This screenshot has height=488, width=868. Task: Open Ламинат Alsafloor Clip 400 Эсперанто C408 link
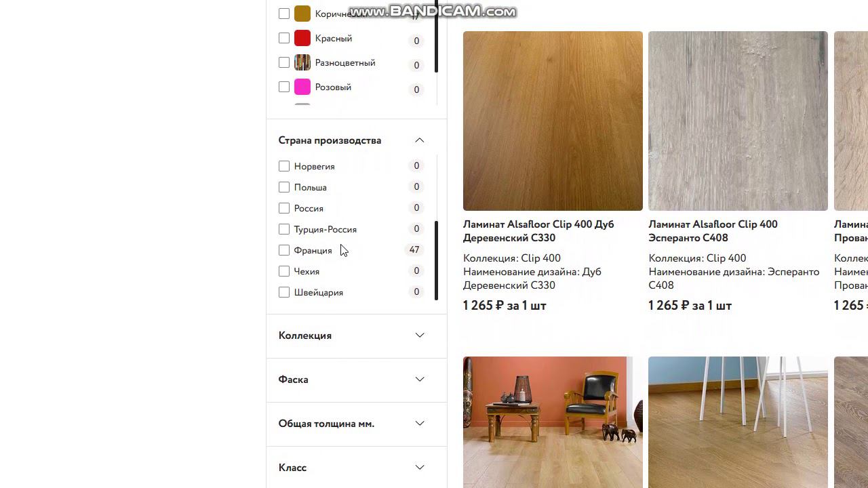[713, 231]
